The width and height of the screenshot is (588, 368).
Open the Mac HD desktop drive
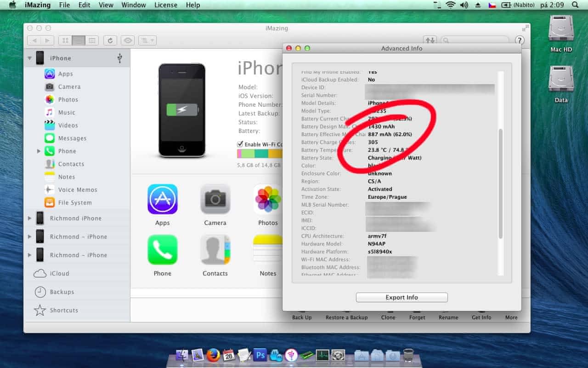coord(561,34)
